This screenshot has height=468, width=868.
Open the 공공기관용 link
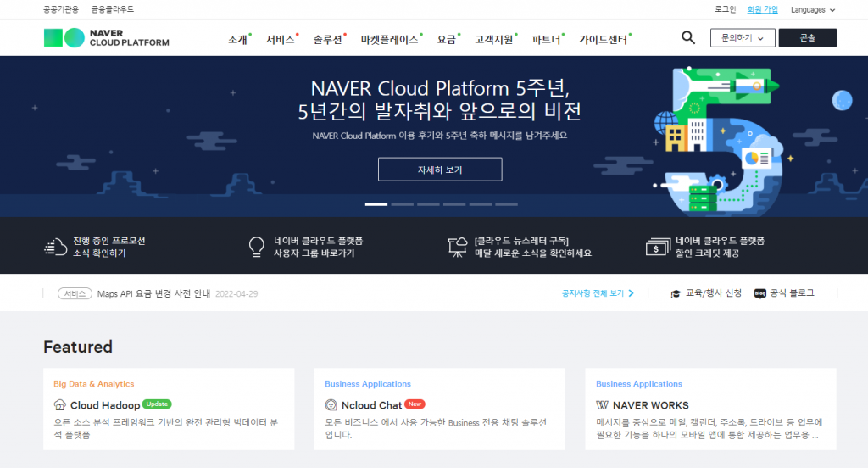61,9
